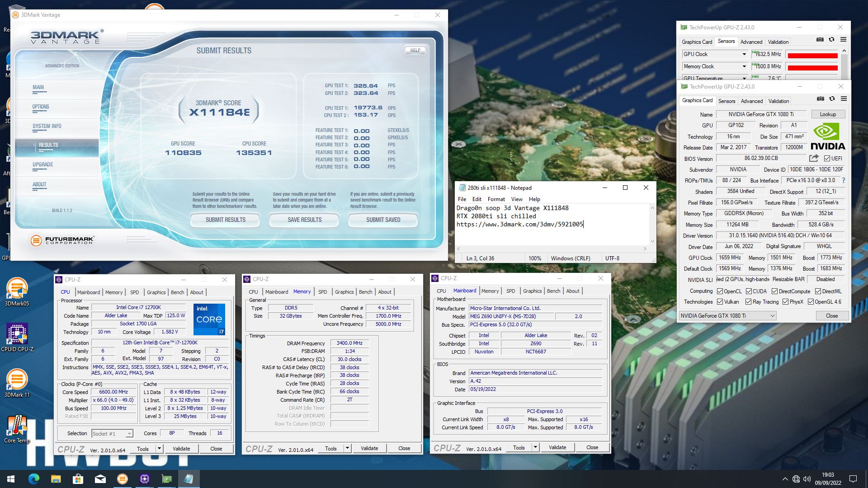Click the 3dmark.com URL line in Notepad

[x=520, y=224]
